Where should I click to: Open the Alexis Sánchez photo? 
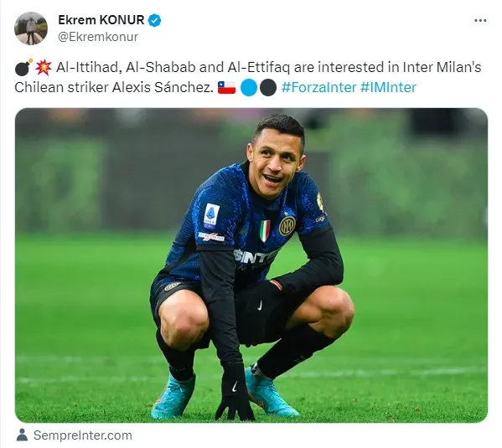(251, 265)
